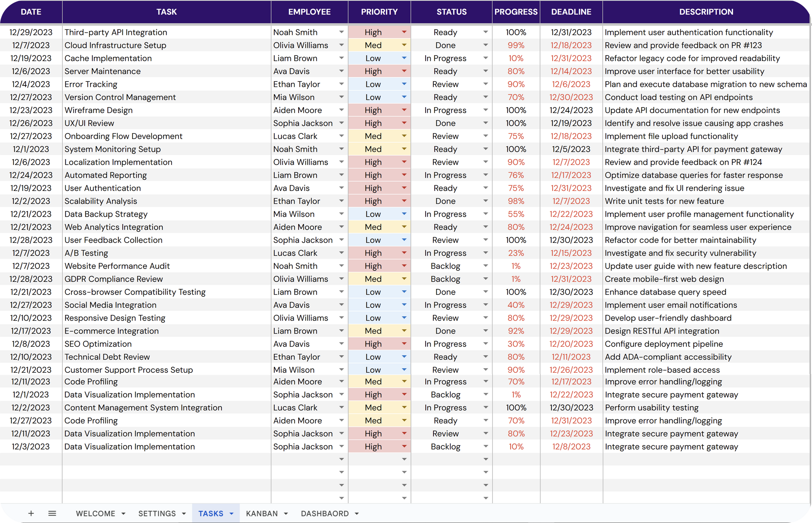
Task: Open employee dropdown for SEO Optimization row
Action: coord(341,344)
